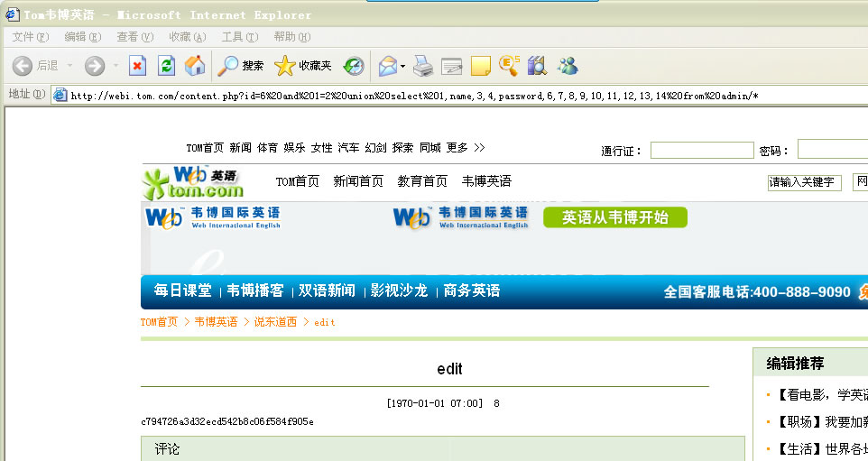Click the 密码 password field
Screen dimensions: 868x461
coord(833,150)
